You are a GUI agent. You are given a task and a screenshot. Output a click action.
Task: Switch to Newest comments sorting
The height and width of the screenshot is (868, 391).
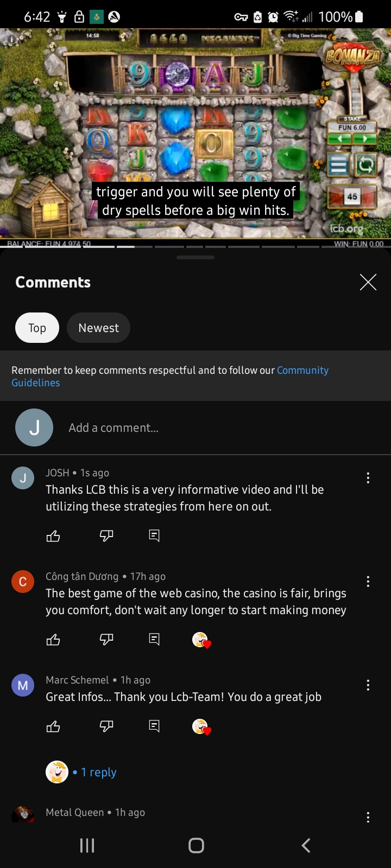click(x=98, y=328)
